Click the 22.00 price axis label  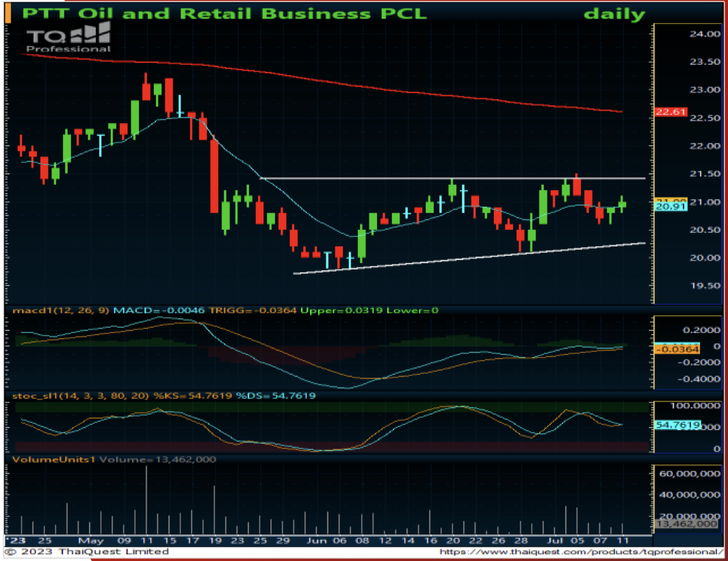(x=705, y=146)
